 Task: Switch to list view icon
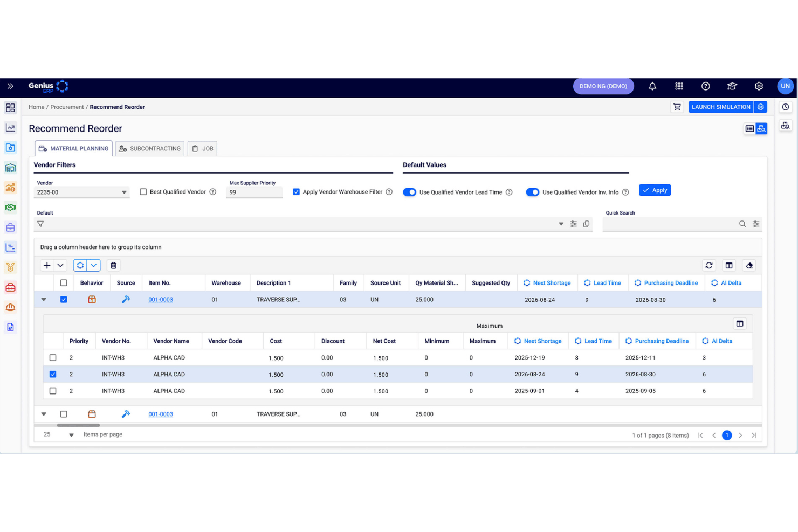coord(749,129)
